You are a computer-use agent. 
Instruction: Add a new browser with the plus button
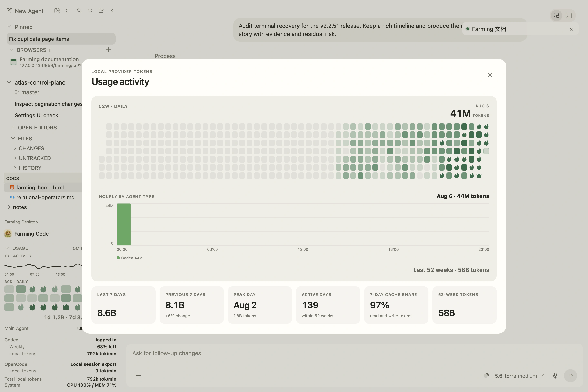108,50
